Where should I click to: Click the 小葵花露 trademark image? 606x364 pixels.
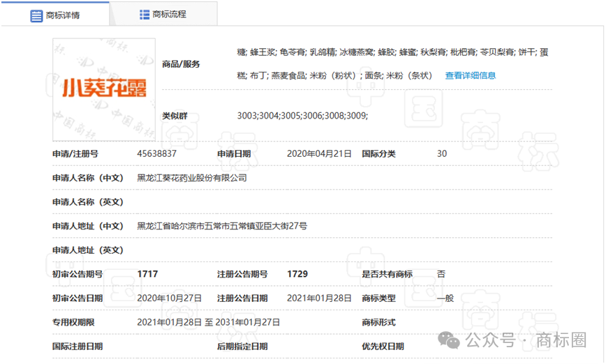[104, 89]
